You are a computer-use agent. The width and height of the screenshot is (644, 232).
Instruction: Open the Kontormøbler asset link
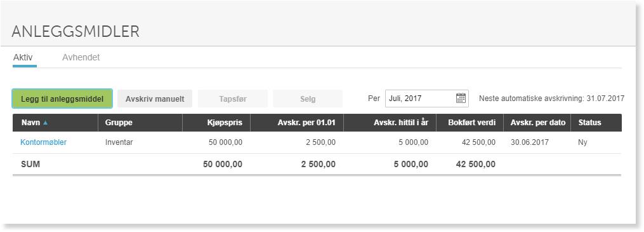click(x=44, y=142)
